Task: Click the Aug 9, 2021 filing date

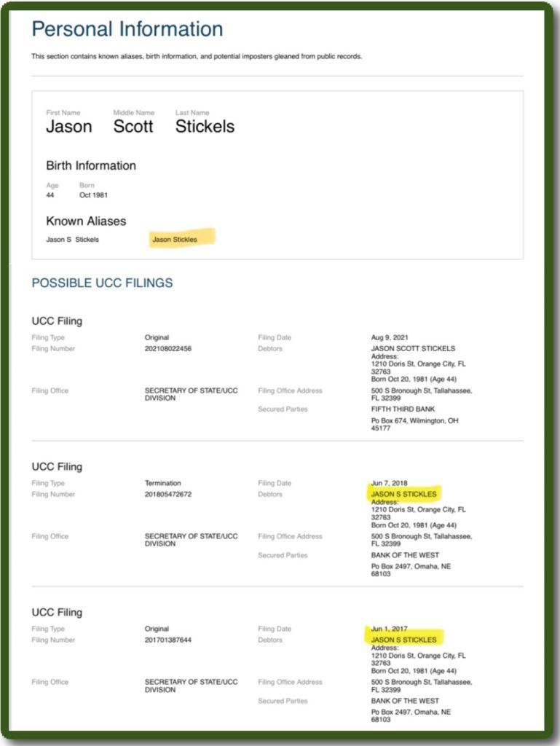Action: (x=387, y=338)
